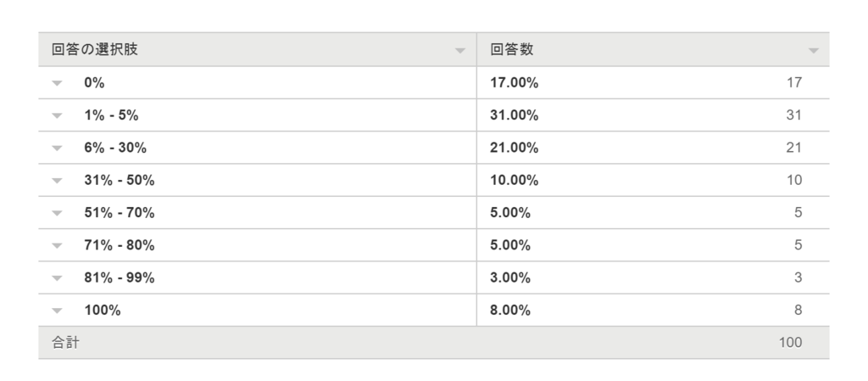The image size is (868, 381).
Task: Click the 17.00% percentage cell
Action: (x=514, y=82)
